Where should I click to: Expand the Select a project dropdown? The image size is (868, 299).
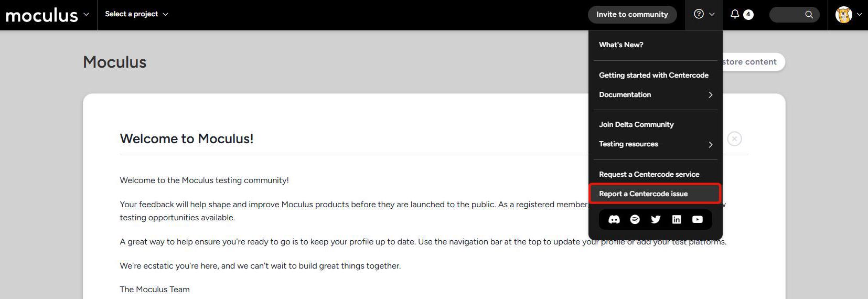(x=136, y=14)
